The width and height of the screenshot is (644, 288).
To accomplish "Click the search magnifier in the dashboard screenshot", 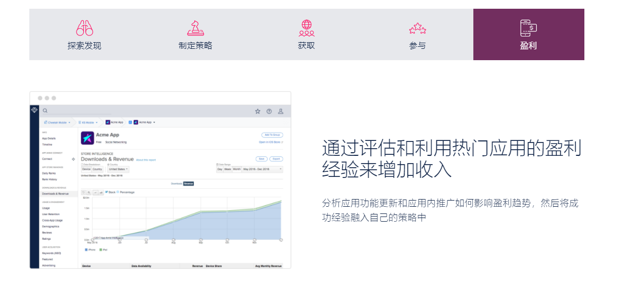I will [x=45, y=111].
